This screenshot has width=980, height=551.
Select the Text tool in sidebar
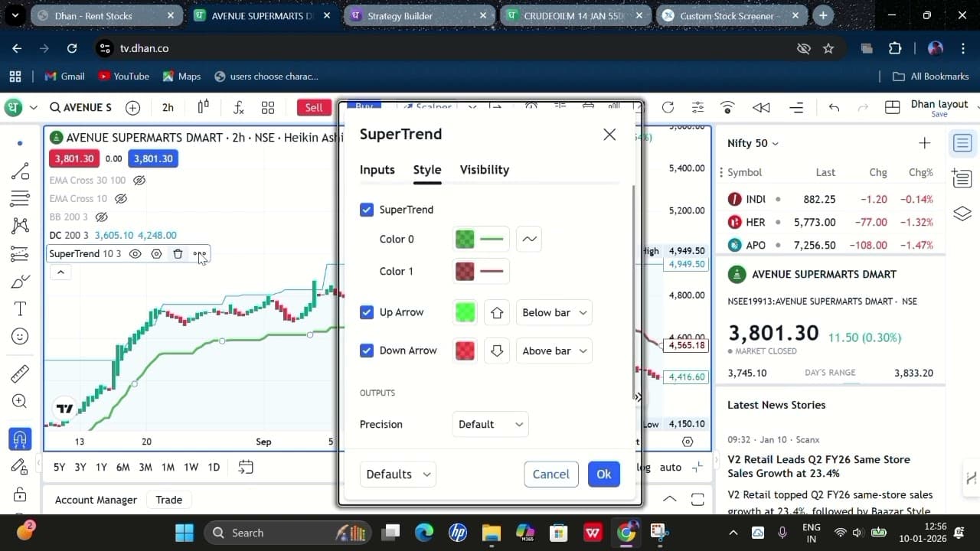20,308
